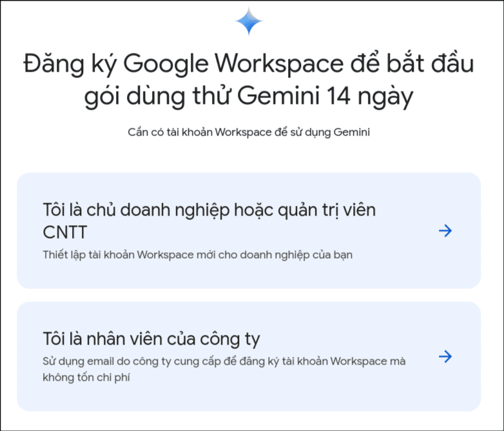Click "Thiết lập tài khoản Workspace mới" description text
504x431 pixels.
(x=198, y=255)
